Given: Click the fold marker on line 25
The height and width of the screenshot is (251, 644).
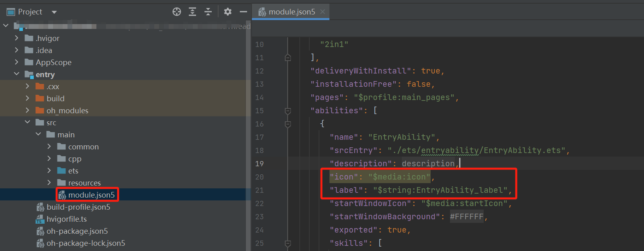Looking at the screenshot, I should [288, 243].
